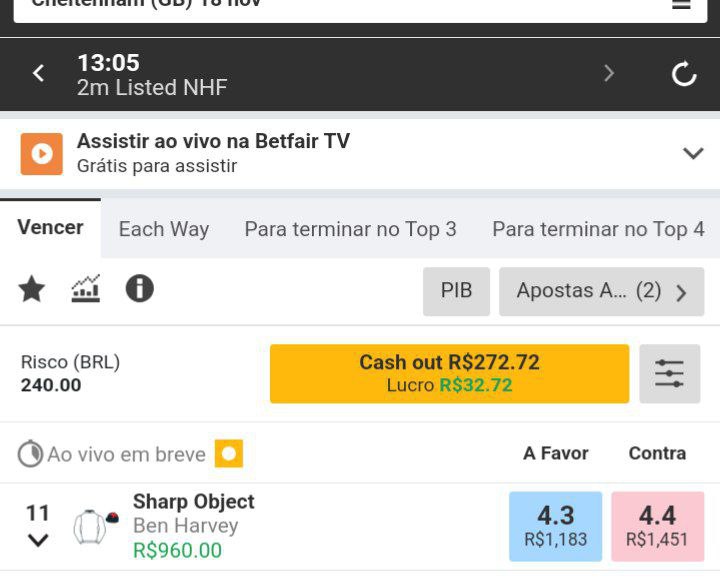Expand runner 11 details chevron
720x577 pixels.
coord(38,540)
